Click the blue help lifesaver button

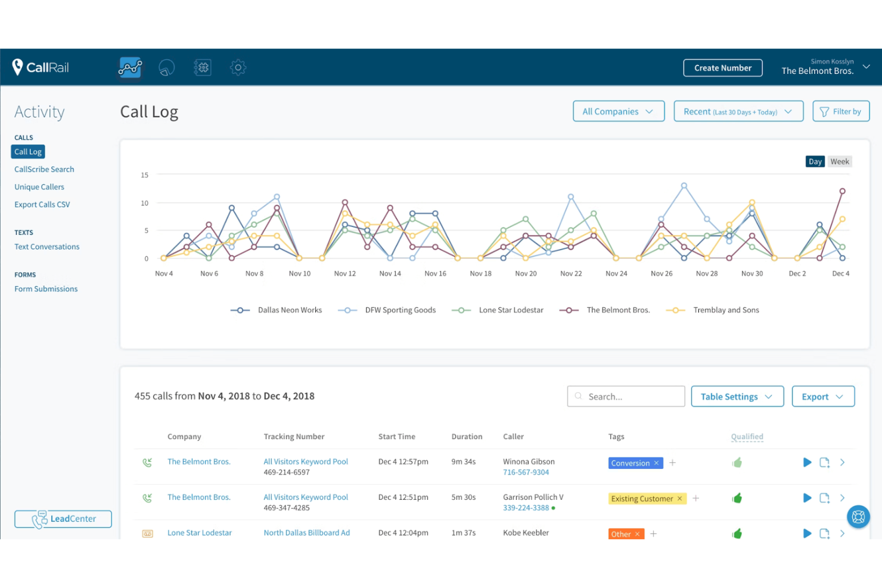(x=858, y=517)
